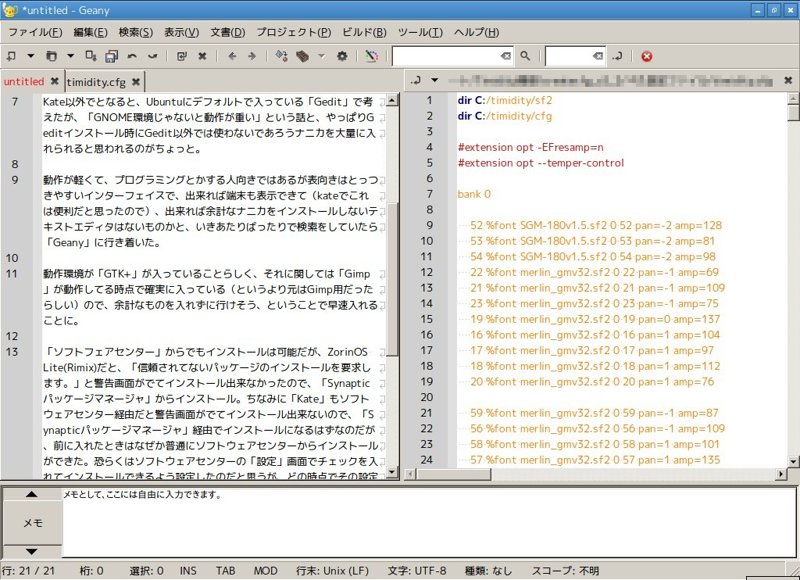
Task: Open the ファイル(F) menu
Action: point(35,32)
